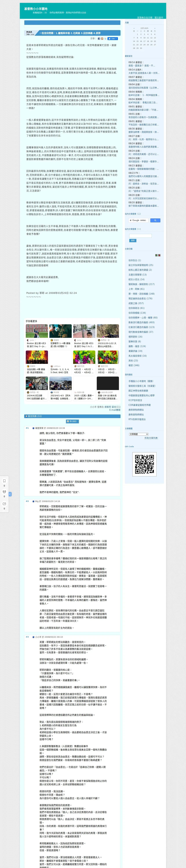
Task: Open the 聖經經文搜尋工具（信望愛）link
Action: [142, 386]
